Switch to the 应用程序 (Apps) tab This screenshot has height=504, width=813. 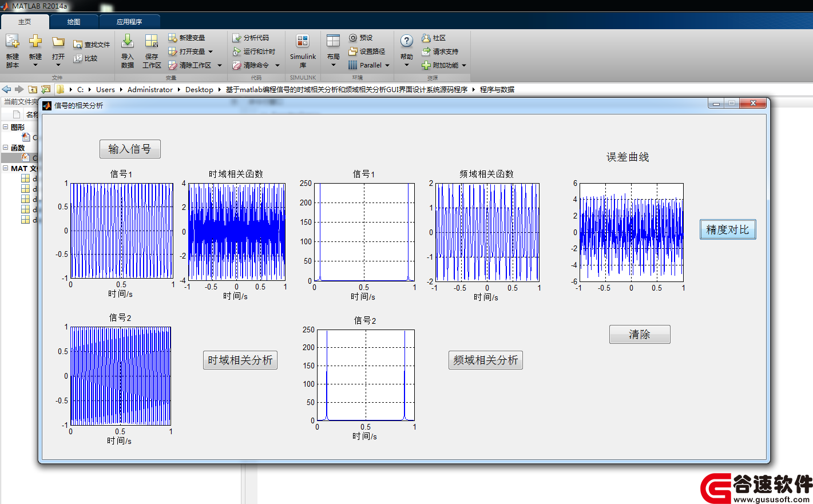129,22
